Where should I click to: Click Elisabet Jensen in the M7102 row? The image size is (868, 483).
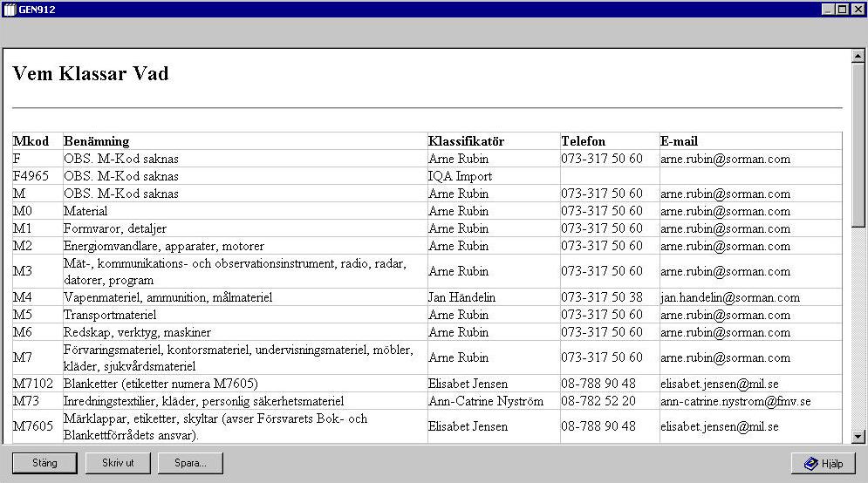(x=468, y=384)
